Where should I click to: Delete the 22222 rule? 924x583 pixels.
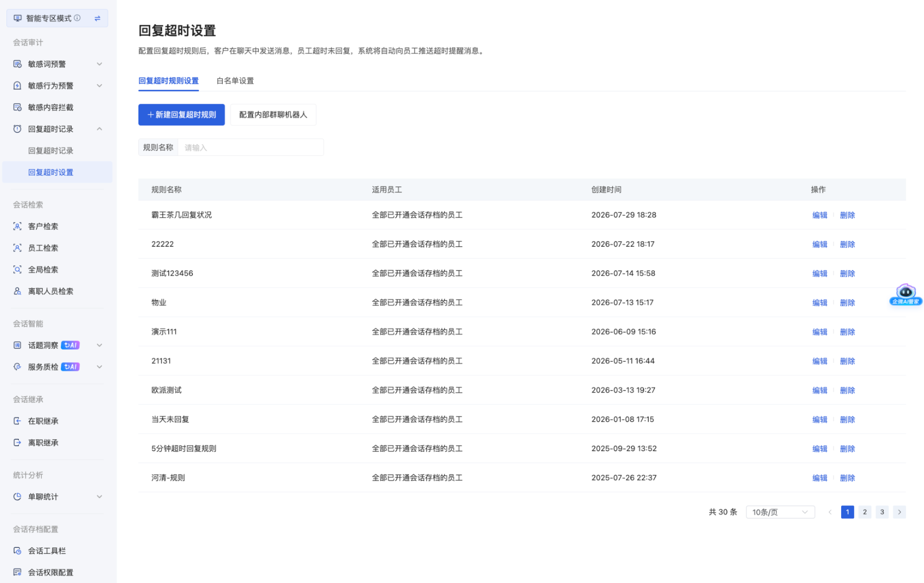pos(847,244)
